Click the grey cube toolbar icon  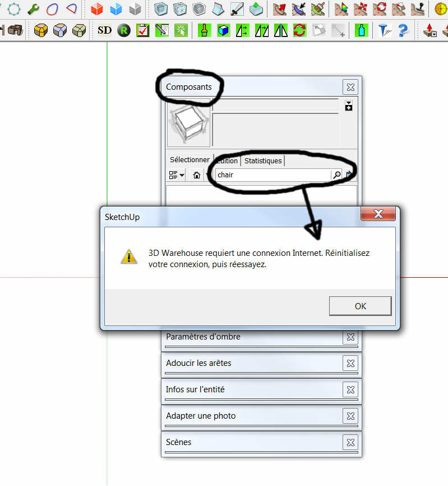pos(135,8)
